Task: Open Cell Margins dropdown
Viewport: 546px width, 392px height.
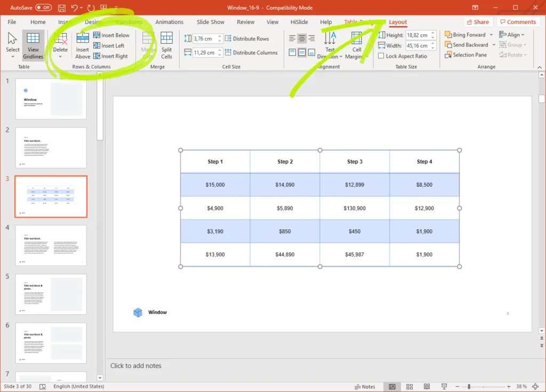Action: pyautogui.click(x=357, y=46)
